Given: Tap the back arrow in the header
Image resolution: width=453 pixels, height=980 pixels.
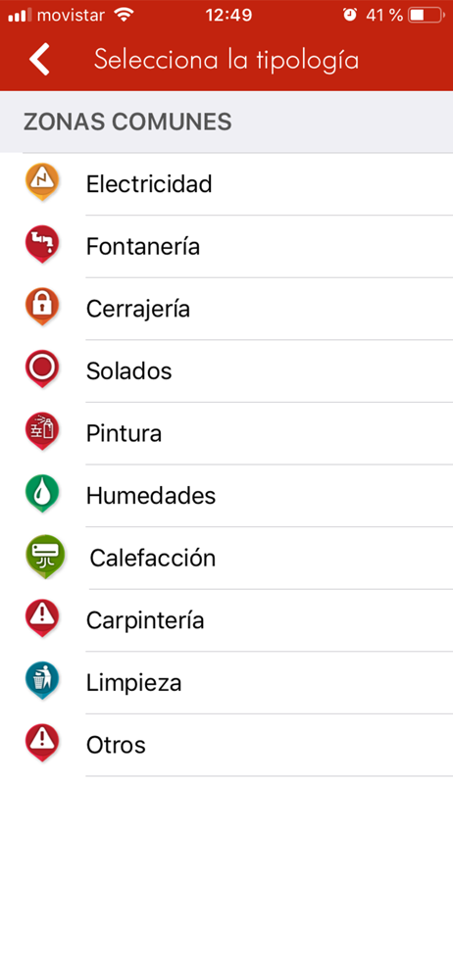Looking at the screenshot, I should click(39, 60).
